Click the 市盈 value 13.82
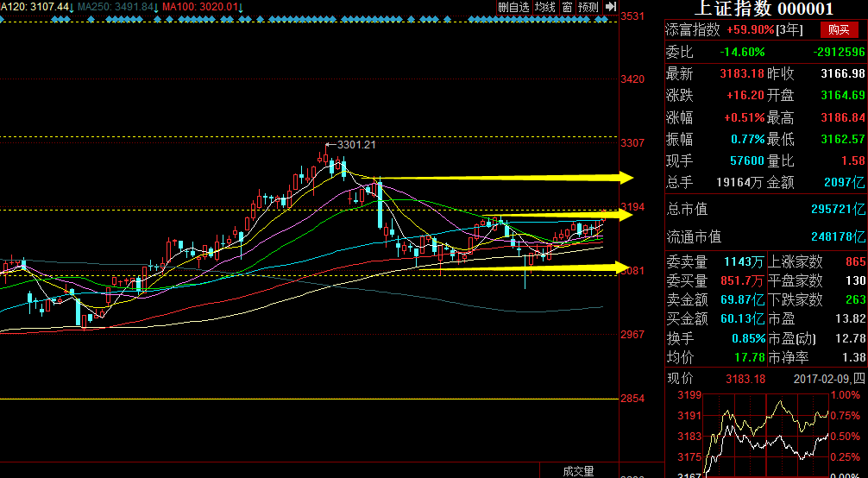The image size is (868, 478). pos(852,318)
